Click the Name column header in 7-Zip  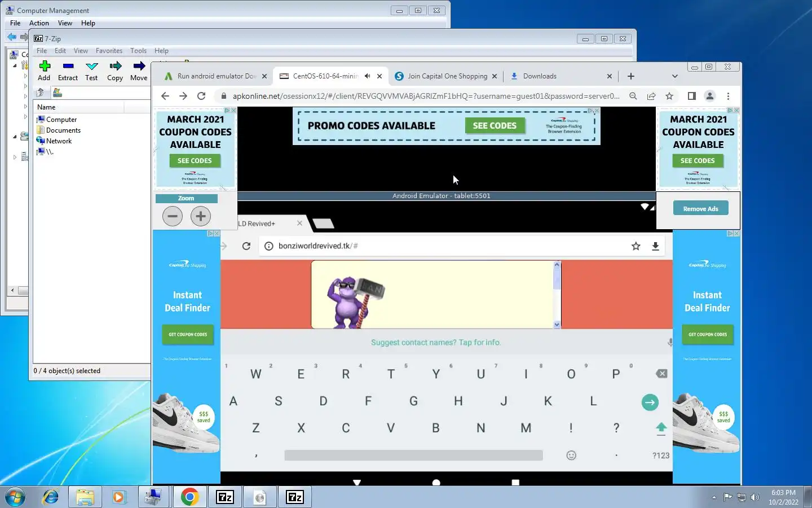click(79, 107)
